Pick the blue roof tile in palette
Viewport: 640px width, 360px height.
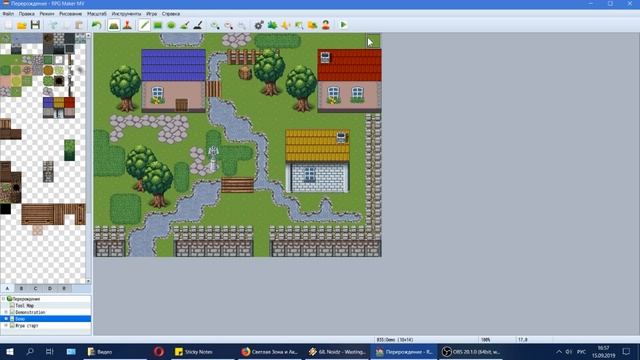point(48,102)
